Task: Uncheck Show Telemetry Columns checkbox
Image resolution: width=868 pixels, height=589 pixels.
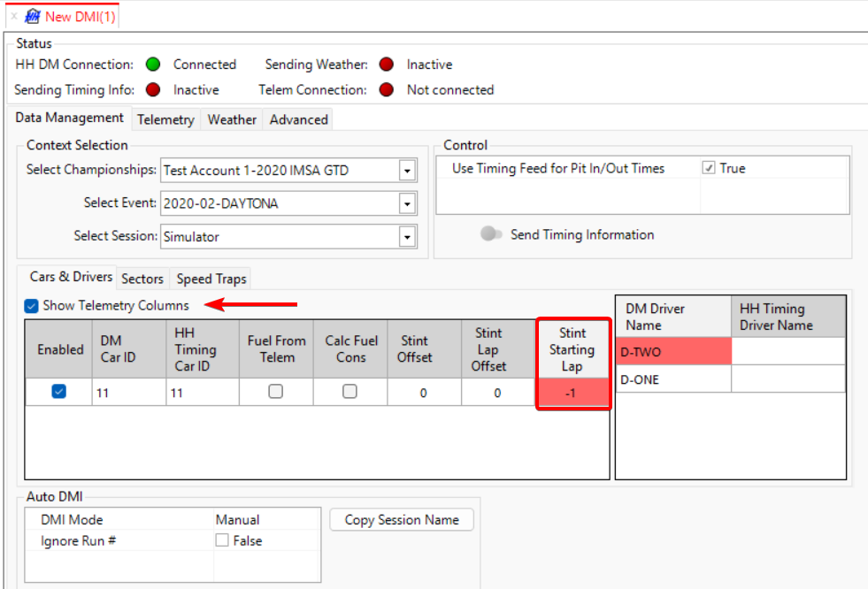Action: (32, 306)
